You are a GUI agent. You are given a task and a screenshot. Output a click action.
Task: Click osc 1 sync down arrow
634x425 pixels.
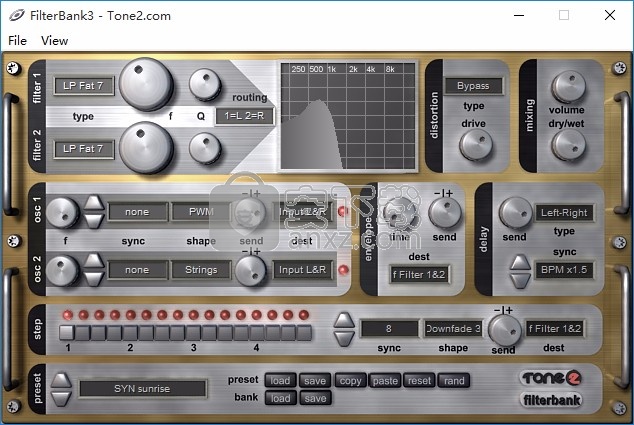tap(94, 221)
